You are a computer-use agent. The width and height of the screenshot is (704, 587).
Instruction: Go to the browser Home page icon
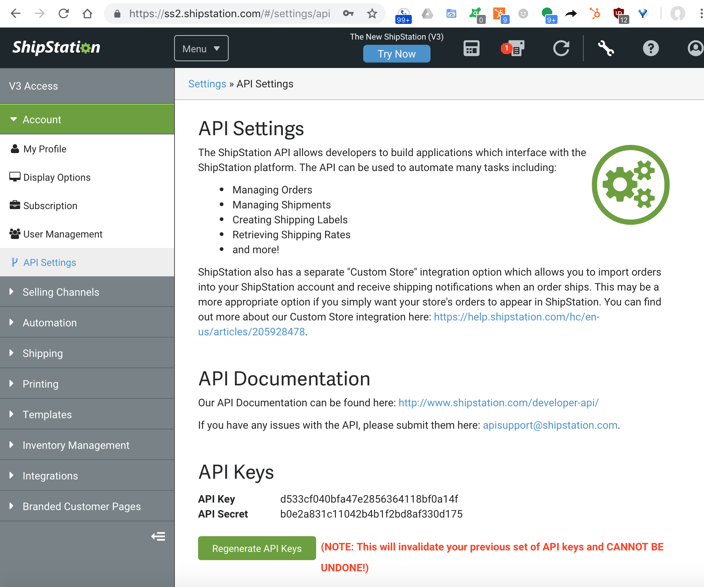point(87,13)
